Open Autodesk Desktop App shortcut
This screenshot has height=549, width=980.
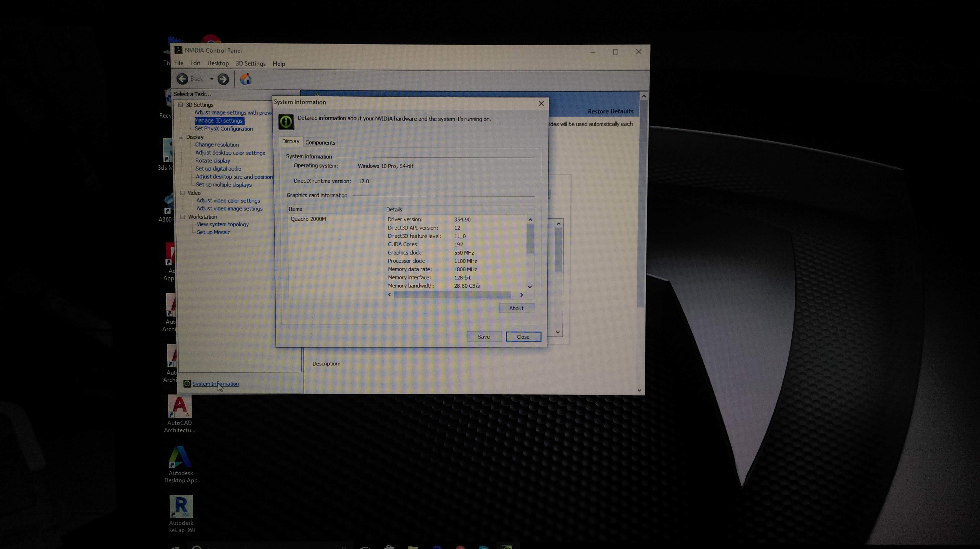point(181,465)
